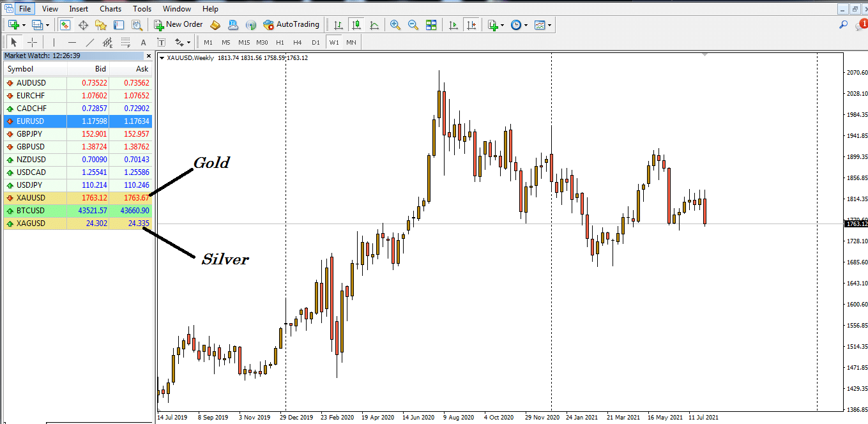Click the 1763.12 price label on axis
868x424 pixels.
click(856, 224)
